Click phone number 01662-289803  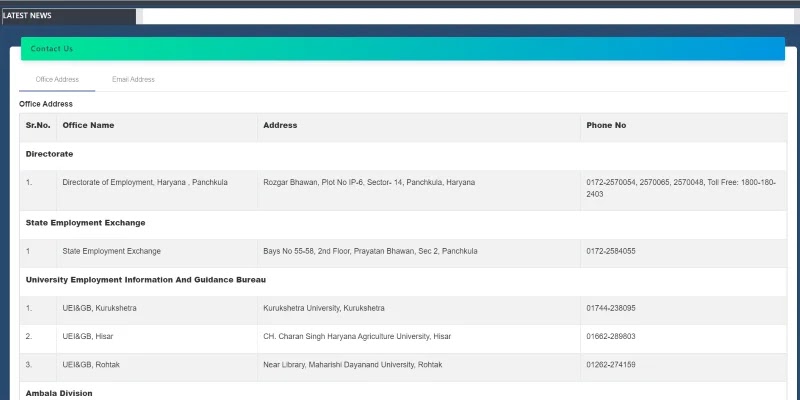coord(611,337)
